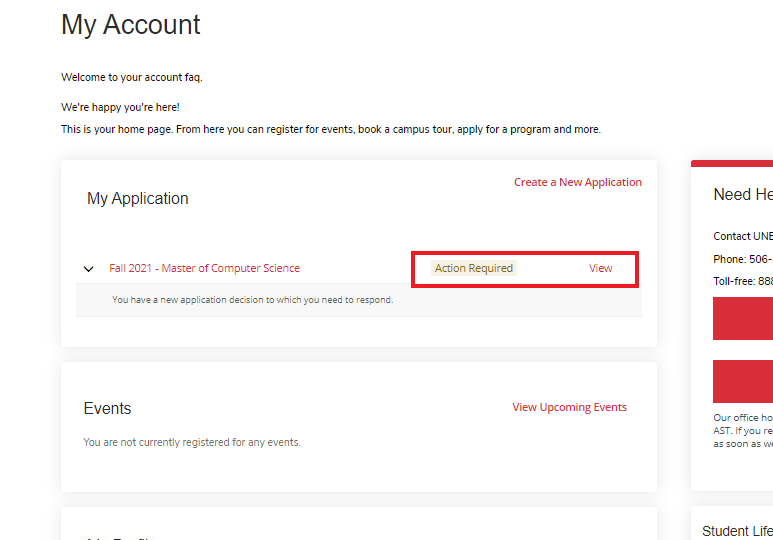773x540 pixels.
Task: Open Fall 2021 - Master of Computer Science
Action: click(x=204, y=268)
